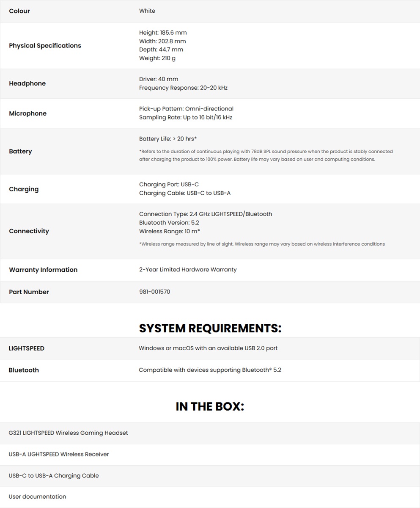
Task: Click the Colour row label
Action: (x=19, y=11)
